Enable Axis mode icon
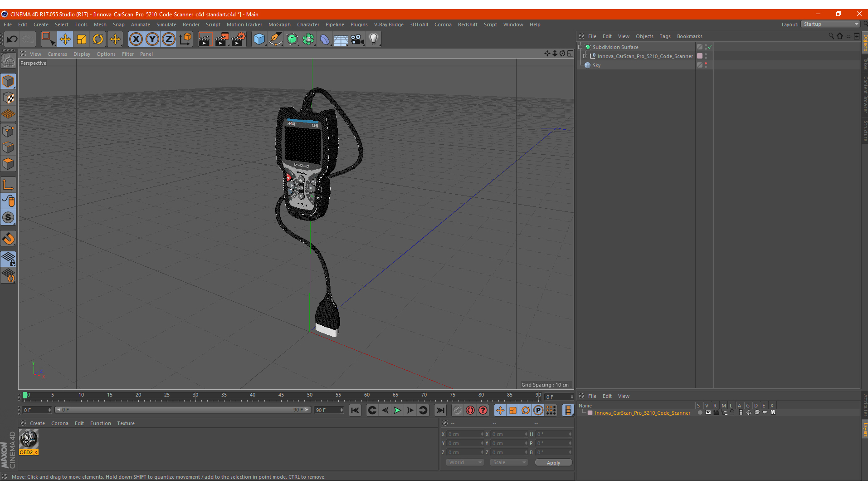The image size is (868, 490). point(8,185)
